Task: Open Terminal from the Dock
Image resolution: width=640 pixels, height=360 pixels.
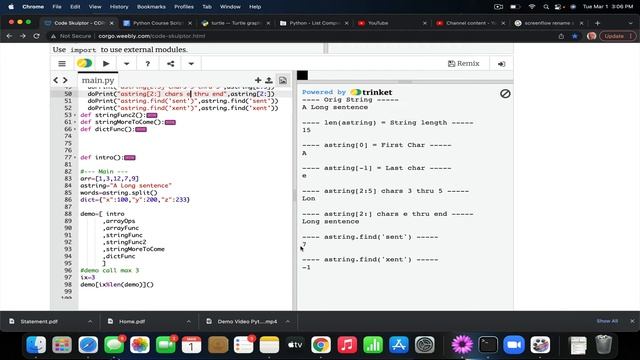Action: [488, 345]
